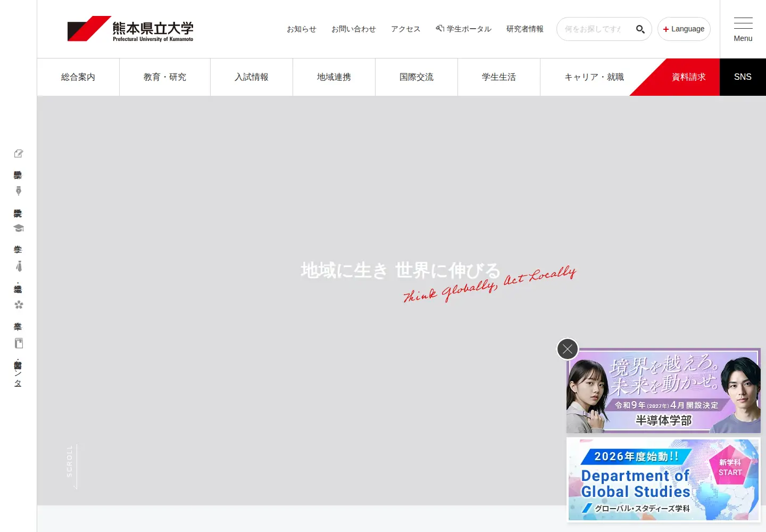Open the 学生ポータル link with key icon

[x=463, y=29]
